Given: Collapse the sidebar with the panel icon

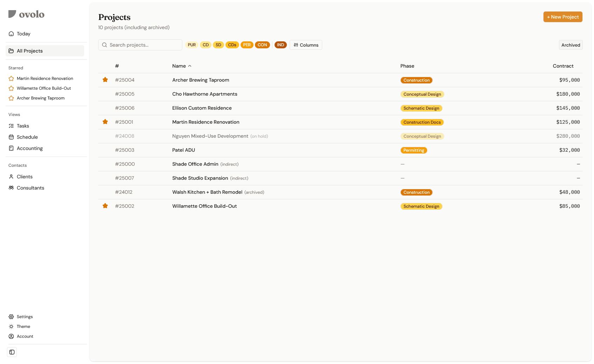Looking at the screenshot, I should click(12, 352).
